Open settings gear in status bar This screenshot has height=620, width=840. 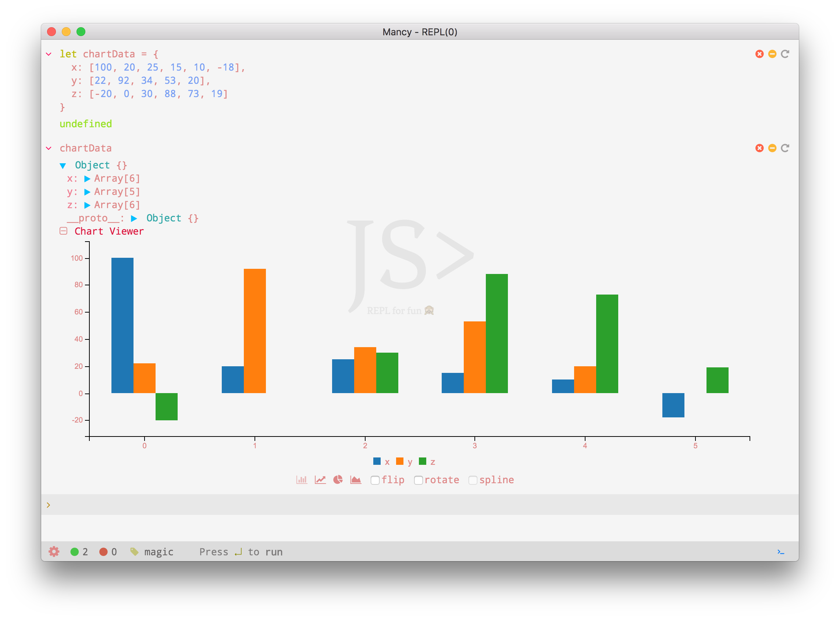(x=54, y=551)
